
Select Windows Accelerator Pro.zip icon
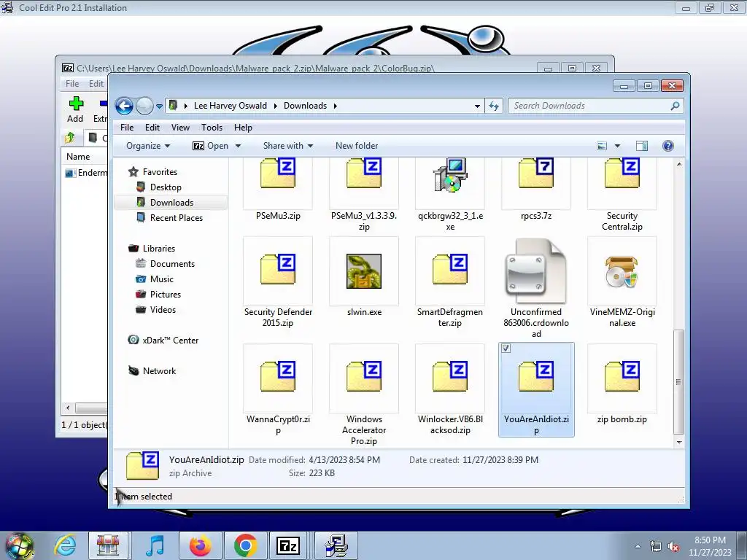364,377
